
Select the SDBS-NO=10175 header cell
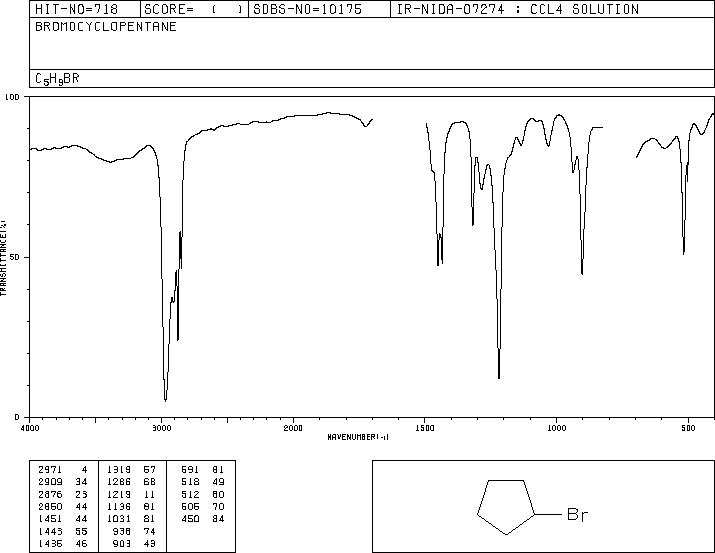point(319,9)
